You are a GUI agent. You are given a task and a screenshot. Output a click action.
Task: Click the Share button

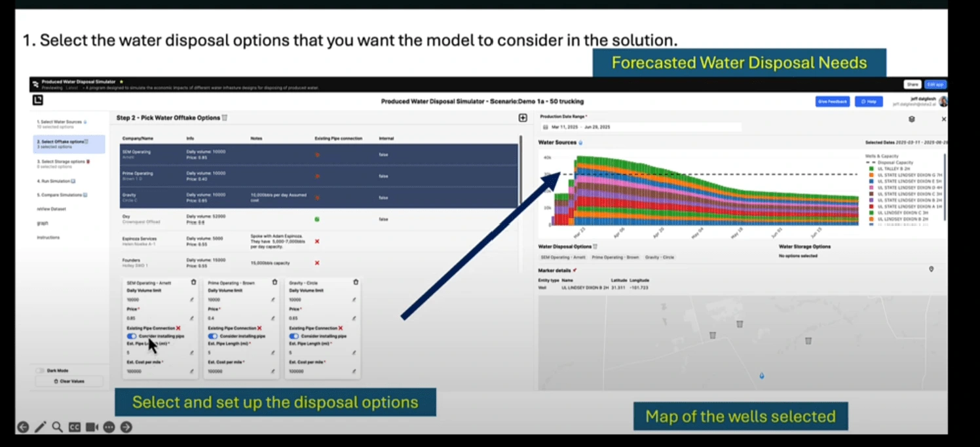[x=913, y=85]
